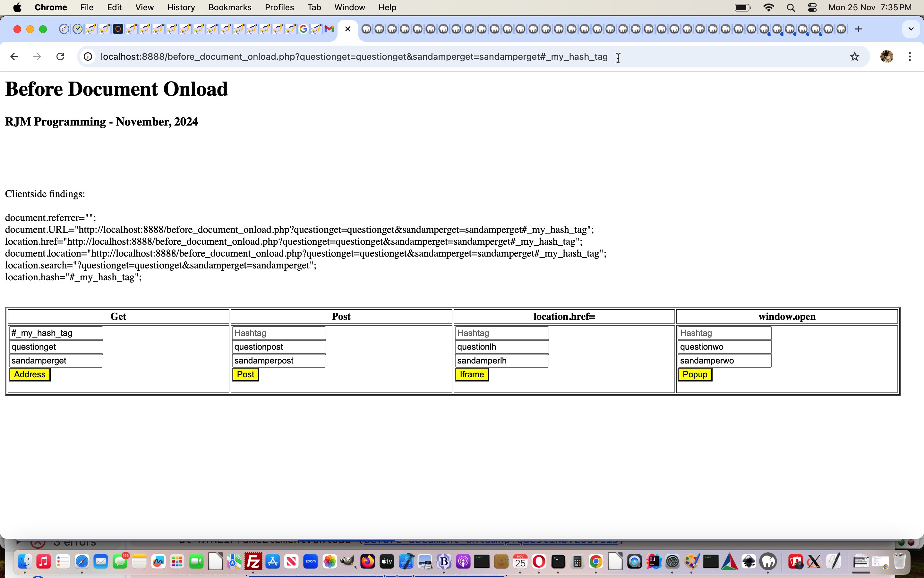Launch FileZilla from the Dock
The image size is (924, 578).
click(253, 562)
